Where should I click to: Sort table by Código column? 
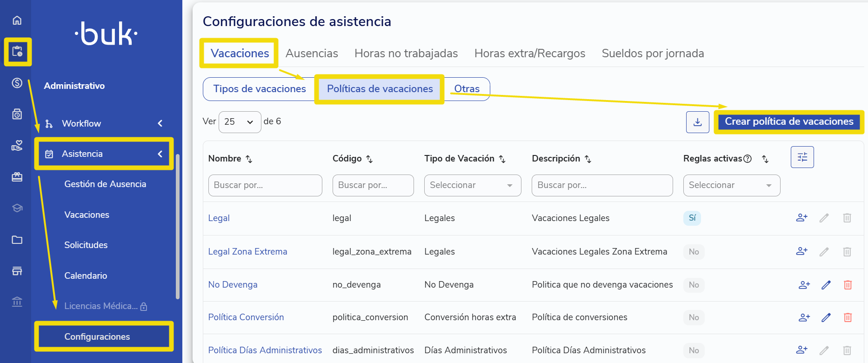(x=369, y=159)
